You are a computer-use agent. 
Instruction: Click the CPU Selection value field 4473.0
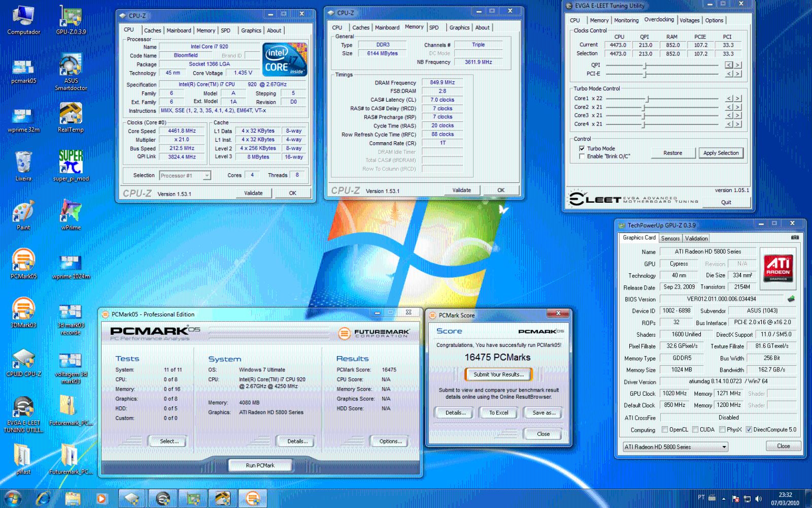[618, 53]
